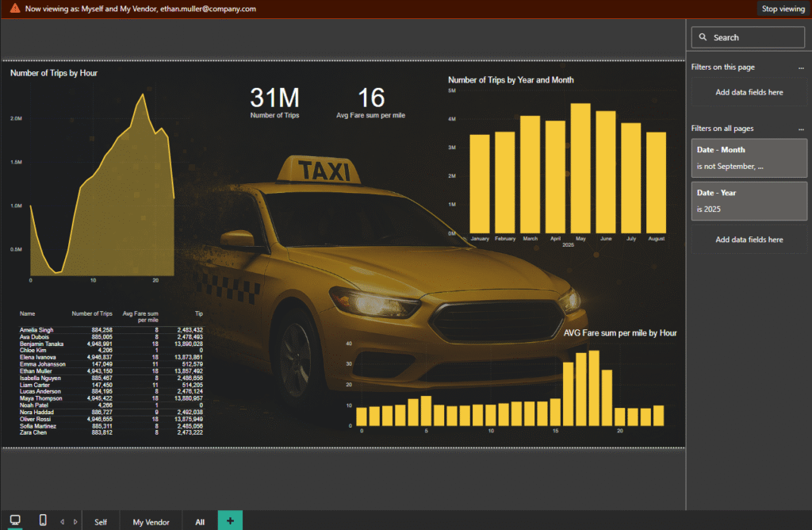Select the All page tab

(x=200, y=522)
